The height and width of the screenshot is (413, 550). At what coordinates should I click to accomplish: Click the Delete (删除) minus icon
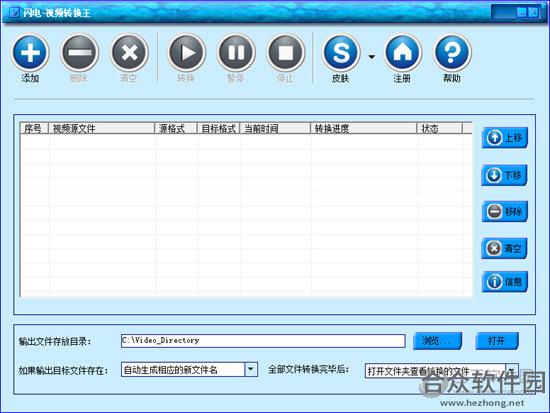pyautogui.click(x=80, y=53)
